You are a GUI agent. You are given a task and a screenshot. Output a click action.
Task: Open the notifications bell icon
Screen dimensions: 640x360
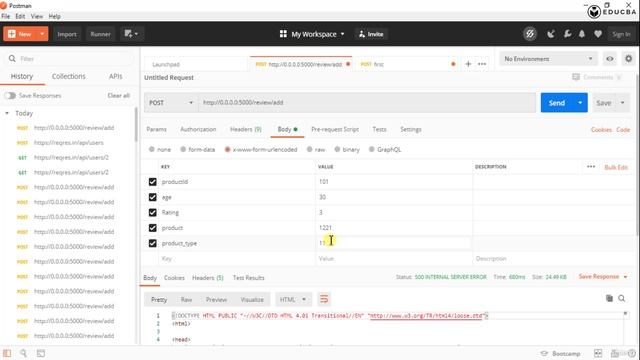click(582, 34)
